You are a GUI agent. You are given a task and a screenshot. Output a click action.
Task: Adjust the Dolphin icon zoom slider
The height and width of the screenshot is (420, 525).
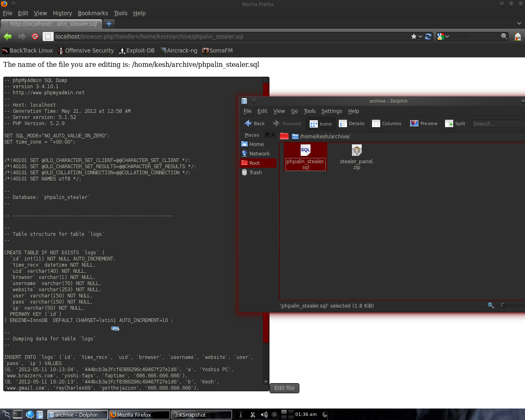coord(503,305)
